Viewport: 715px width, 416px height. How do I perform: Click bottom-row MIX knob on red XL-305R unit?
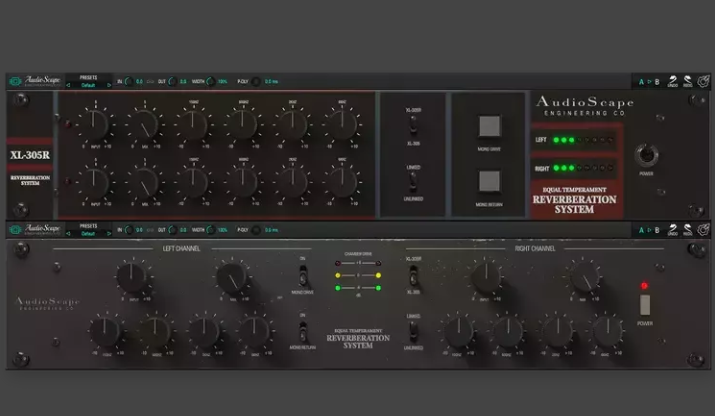click(x=144, y=182)
